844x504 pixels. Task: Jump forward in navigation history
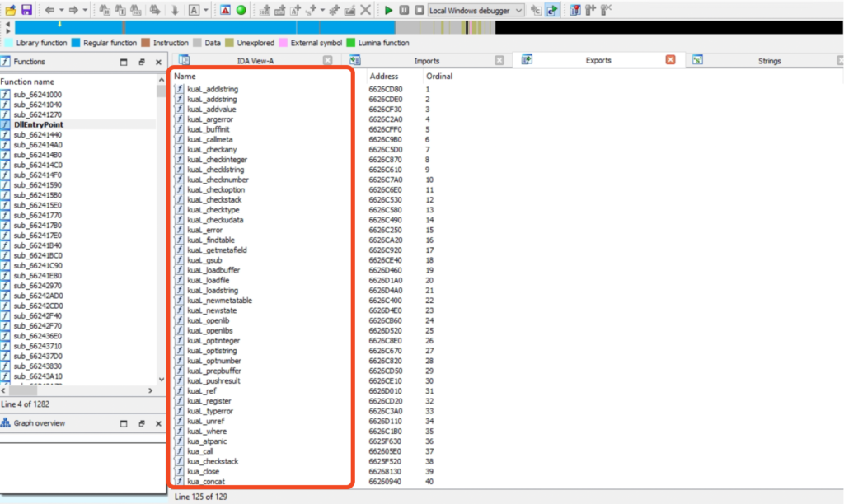(x=75, y=9)
